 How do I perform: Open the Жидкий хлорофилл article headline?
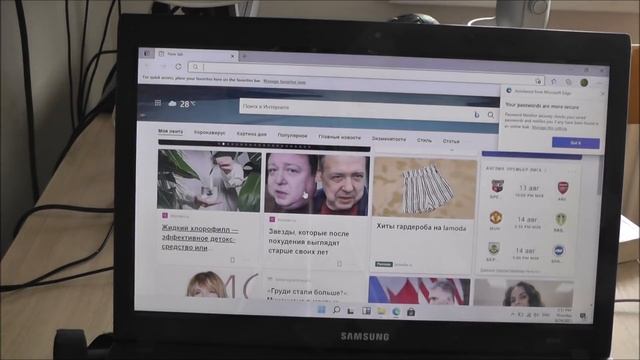(200, 238)
